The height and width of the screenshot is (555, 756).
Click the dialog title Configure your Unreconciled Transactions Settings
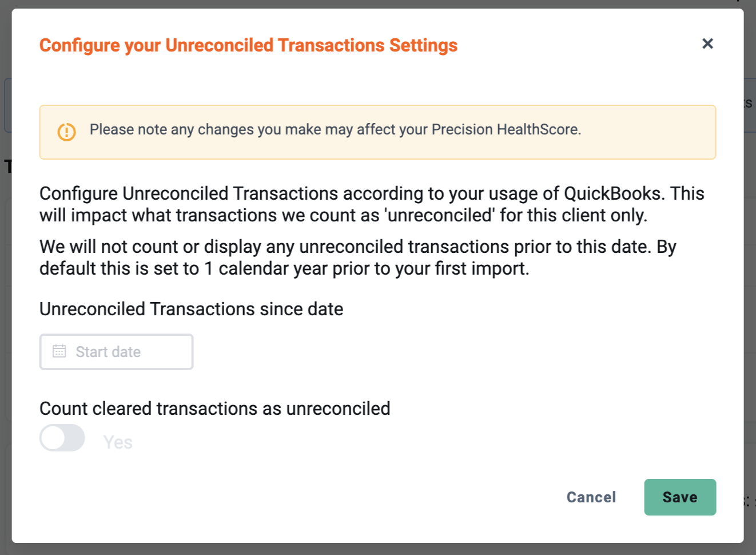coord(248,45)
